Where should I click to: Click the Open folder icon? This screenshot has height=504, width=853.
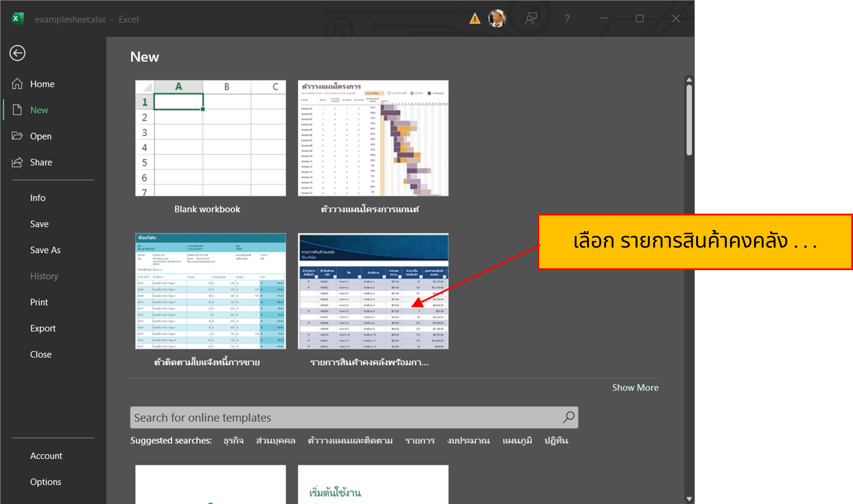pos(17,136)
